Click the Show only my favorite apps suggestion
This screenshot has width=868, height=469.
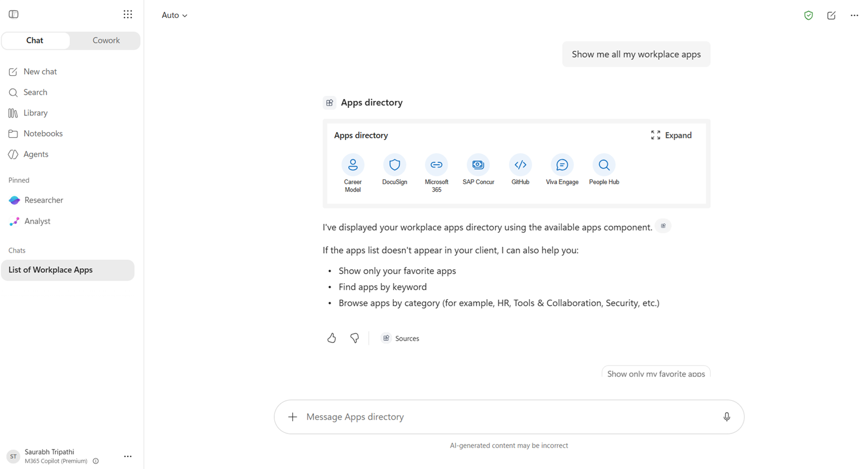(x=656, y=371)
